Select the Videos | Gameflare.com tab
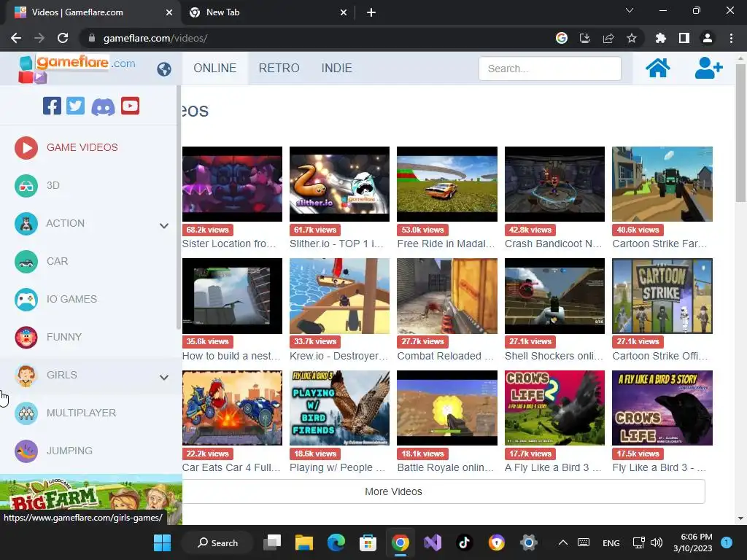747x560 pixels. pos(93,12)
